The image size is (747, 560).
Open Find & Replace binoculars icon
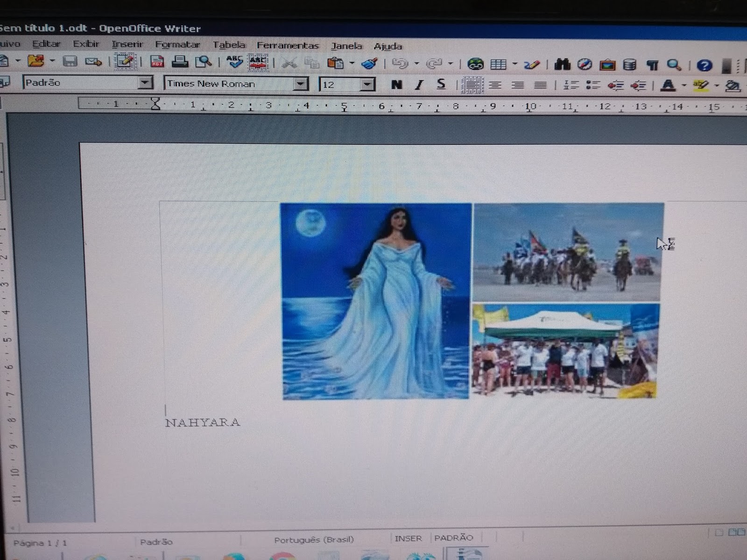pos(562,64)
